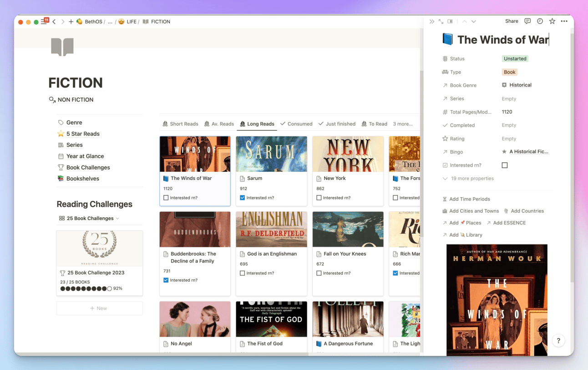Open page in full view with expand icon
Image resolution: width=588 pixels, height=370 pixels.
click(x=441, y=21)
